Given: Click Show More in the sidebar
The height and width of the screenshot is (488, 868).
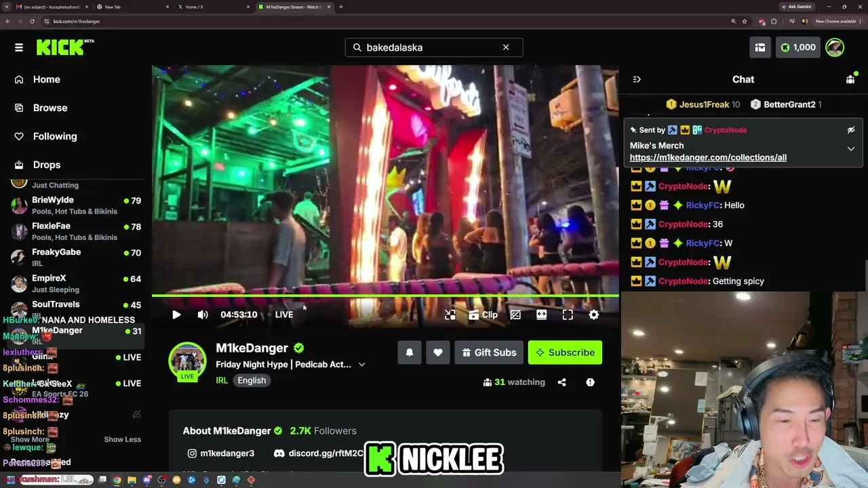Looking at the screenshot, I should pyautogui.click(x=30, y=439).
